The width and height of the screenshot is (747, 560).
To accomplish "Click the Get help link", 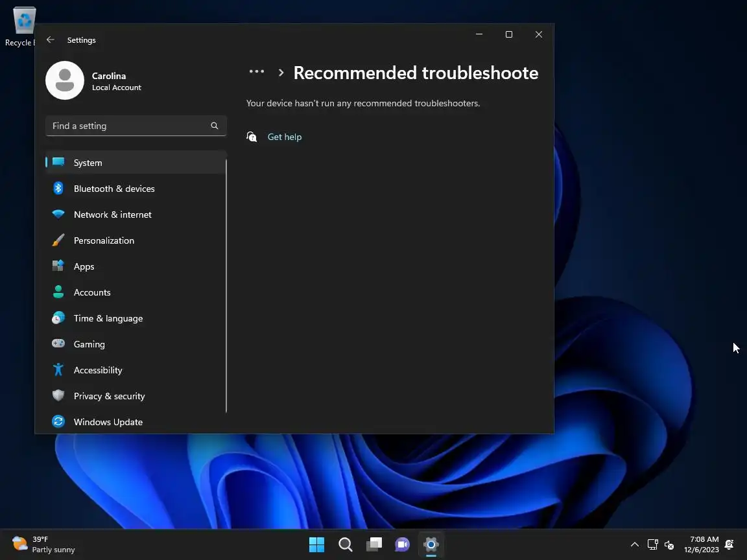I will point(285,137).
